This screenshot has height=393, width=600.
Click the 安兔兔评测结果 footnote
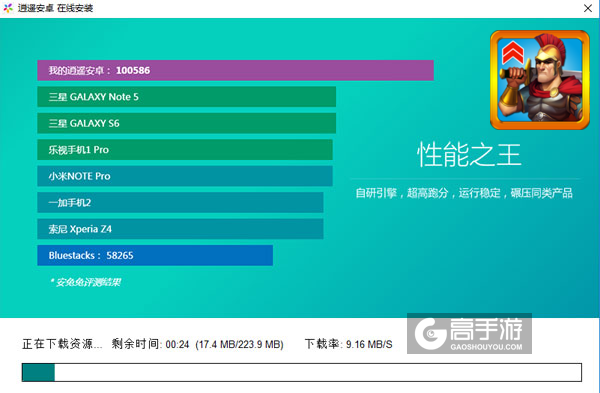[x=85, y=282]
